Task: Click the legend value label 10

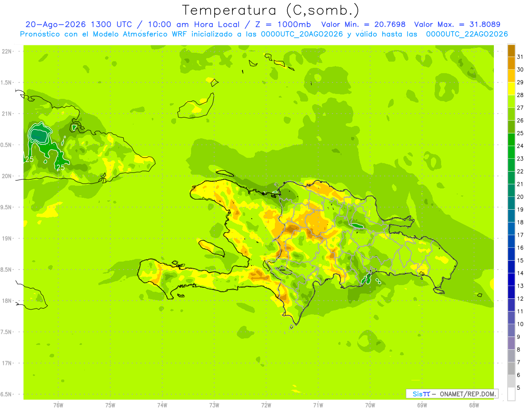Action: coord(520,324)
